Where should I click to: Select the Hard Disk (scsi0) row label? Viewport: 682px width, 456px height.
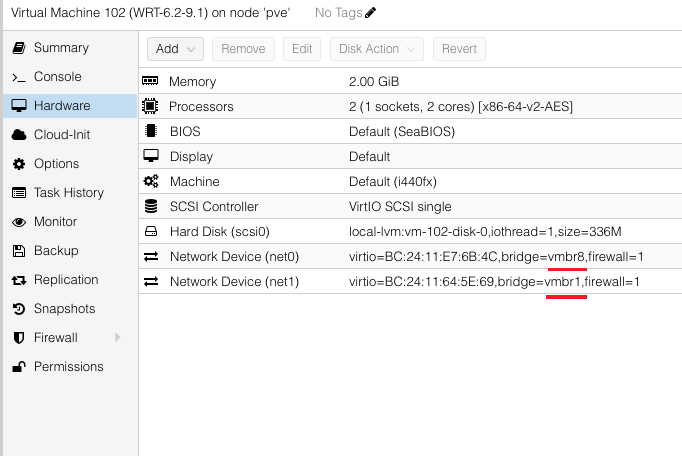tap(220, 231)
